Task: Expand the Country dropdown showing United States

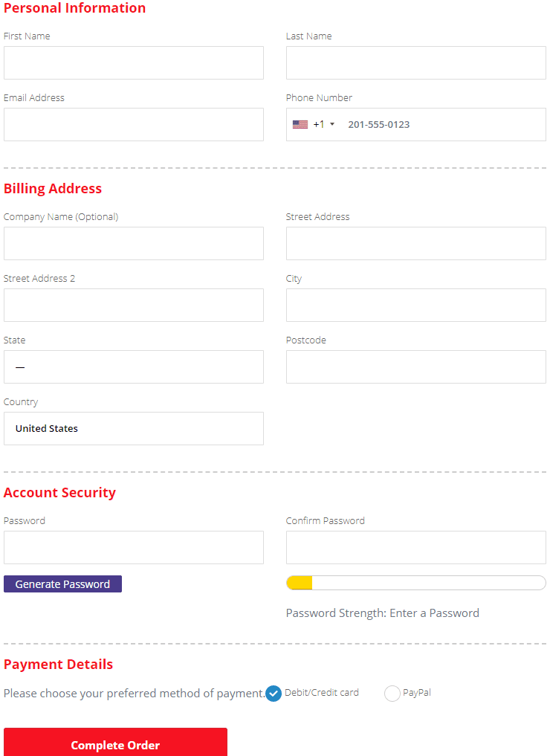Action: click(134, 429)
